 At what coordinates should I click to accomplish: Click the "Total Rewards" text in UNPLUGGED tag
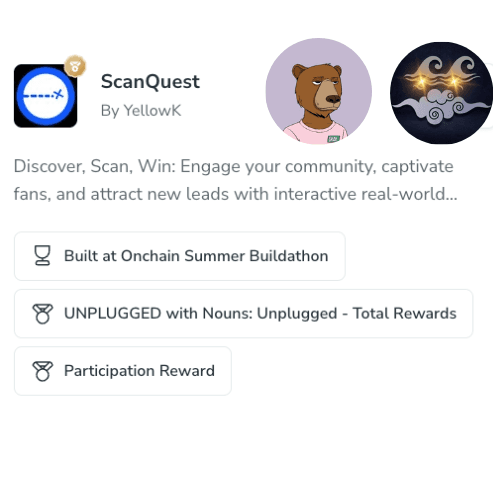tap(404, 314)
